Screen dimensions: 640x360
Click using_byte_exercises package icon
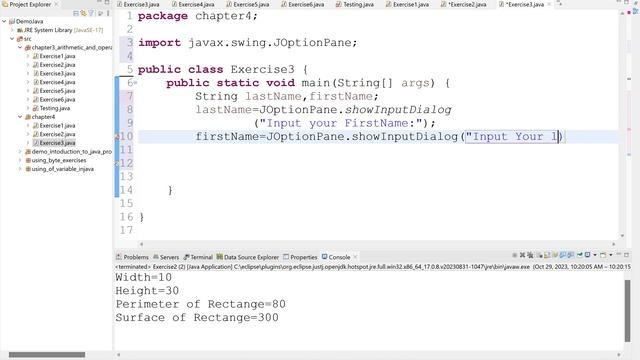pos(28,160)
